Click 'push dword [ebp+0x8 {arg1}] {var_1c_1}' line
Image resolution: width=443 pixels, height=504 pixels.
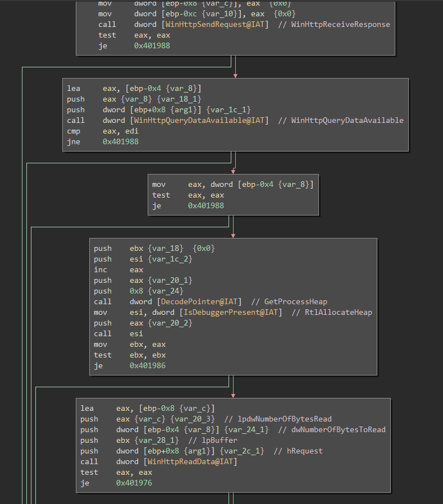[x=159, y=109]
